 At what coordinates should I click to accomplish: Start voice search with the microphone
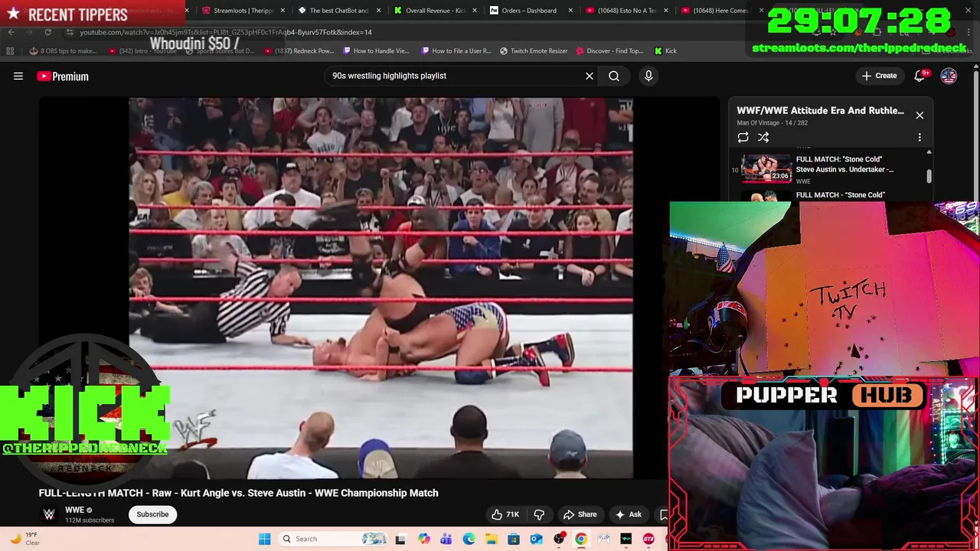coord(648,76)
